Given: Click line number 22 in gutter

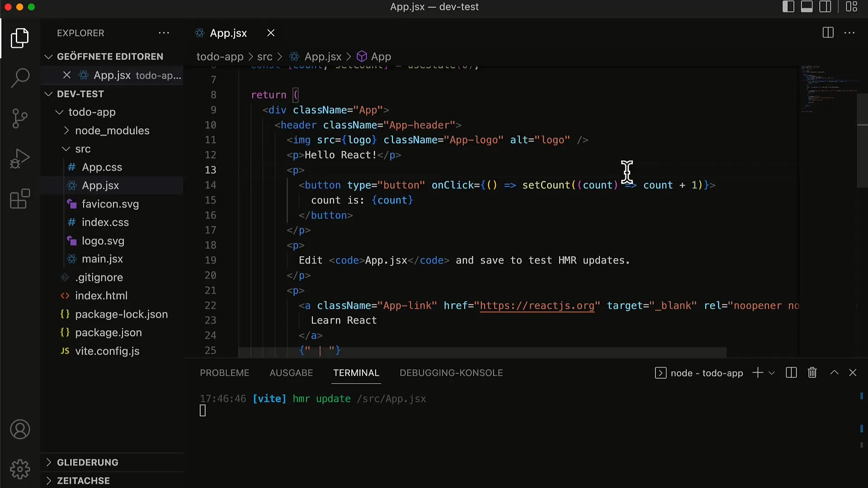Looking at the screenshot, I should (211, 305).
